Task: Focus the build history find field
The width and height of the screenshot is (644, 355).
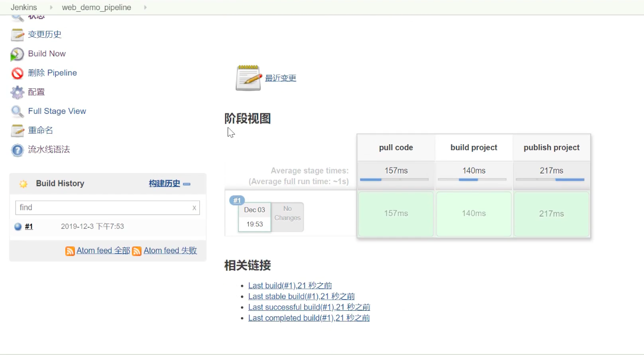Action: [107, 208]
